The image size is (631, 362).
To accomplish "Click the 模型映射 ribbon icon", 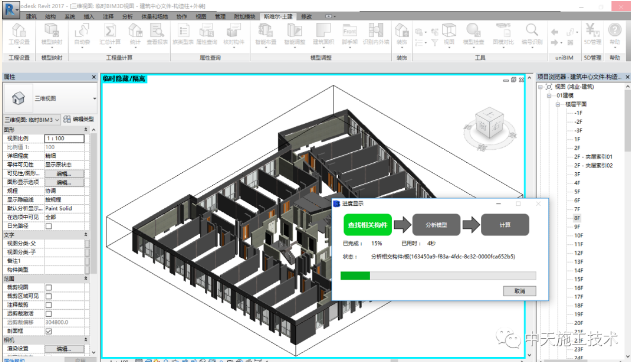I will click(x=52, y=31).
